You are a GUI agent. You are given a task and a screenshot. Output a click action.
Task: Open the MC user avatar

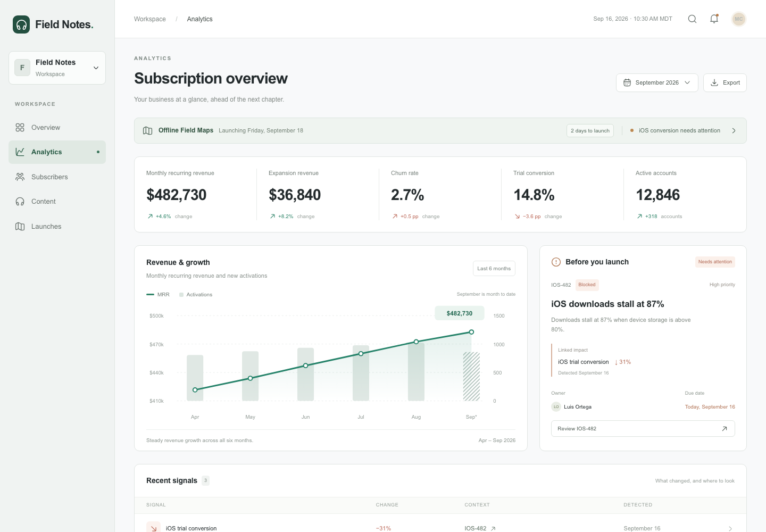point(738,19)
